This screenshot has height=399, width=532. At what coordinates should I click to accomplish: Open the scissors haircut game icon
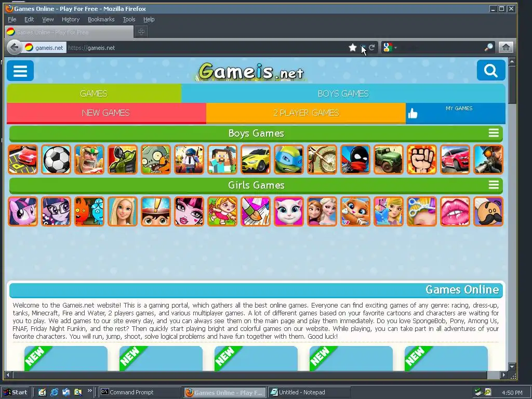[422, 211]
